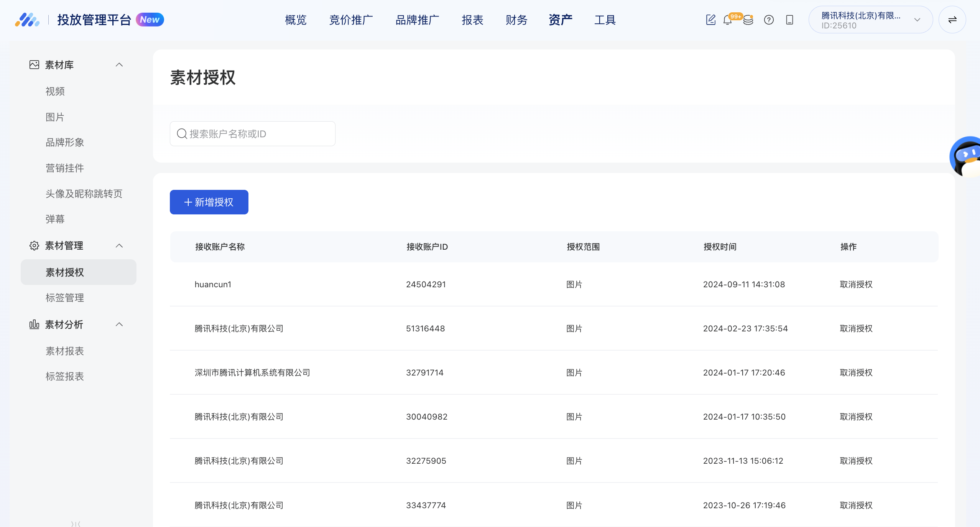Cancel authorization for huancun1
The width and height of the screenshot is (980, 527).
coord(856,284)
